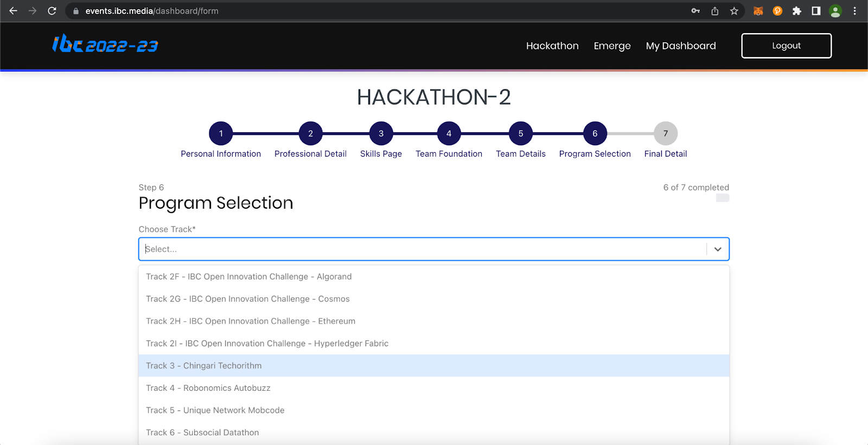The height and width of the screenshot is (445, 868).
Task: Open My Dashboard nav item
Action: (x=681, y=46)
